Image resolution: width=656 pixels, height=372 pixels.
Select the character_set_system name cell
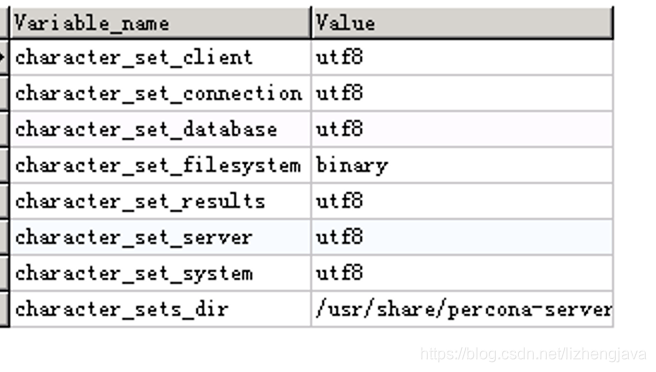[x=160, y=273]
